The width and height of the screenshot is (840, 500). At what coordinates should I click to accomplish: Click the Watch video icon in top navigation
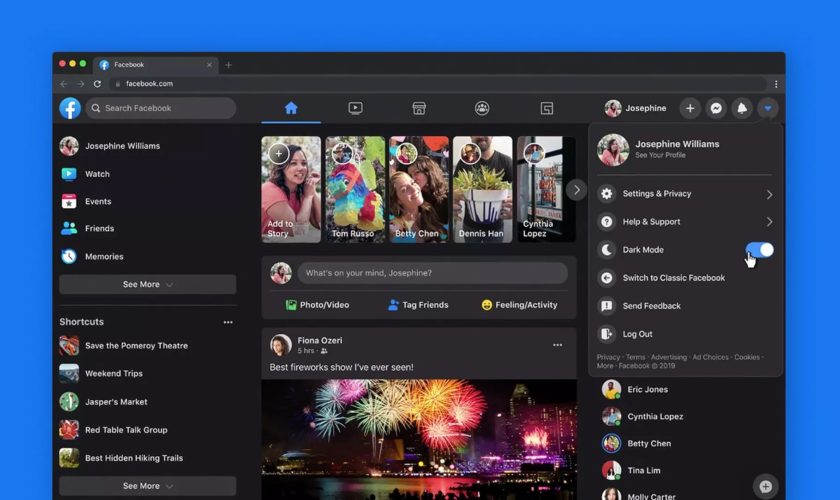pos(355,108)
